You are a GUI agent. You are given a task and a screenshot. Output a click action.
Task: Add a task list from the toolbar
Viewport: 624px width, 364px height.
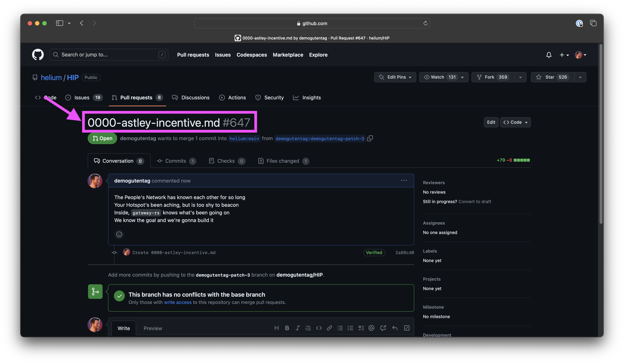coord(361,328)
